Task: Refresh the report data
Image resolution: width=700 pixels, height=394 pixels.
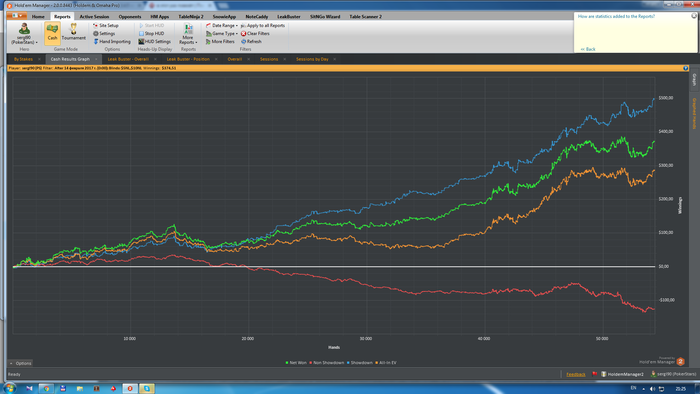Action: tap(251, 41)
